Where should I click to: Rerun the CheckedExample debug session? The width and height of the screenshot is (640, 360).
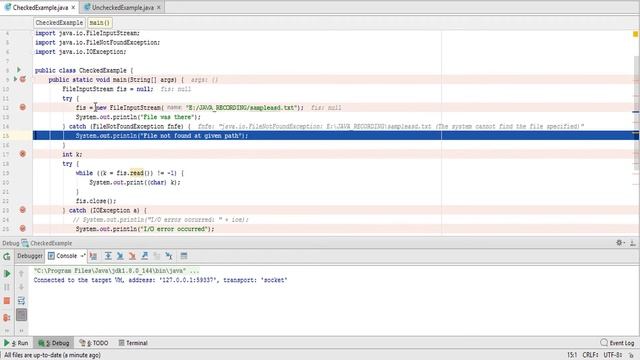coord(7,257)
